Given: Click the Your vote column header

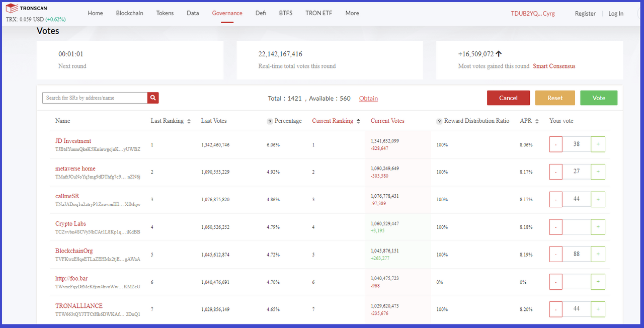Looking at the screenshot, I should (561, 121).
